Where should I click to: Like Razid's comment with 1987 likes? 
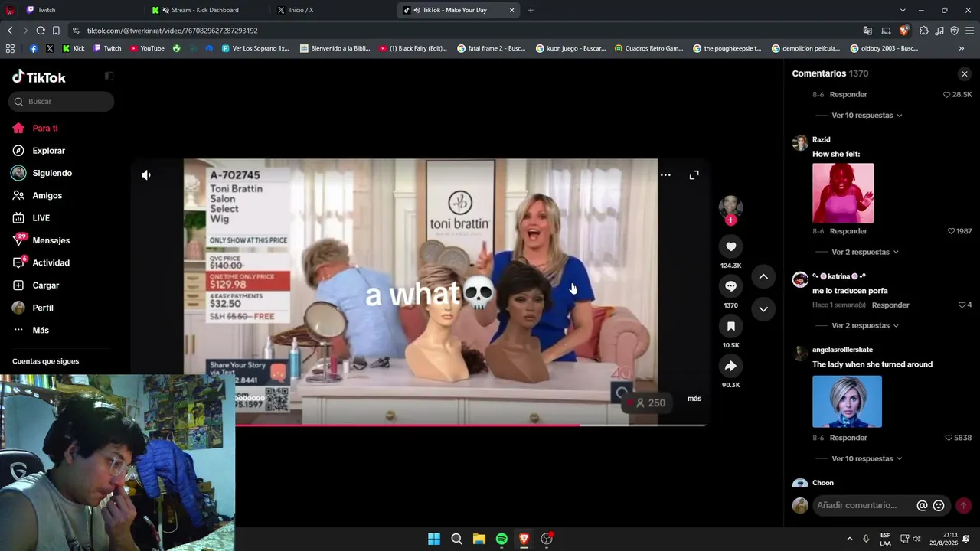pyautogui.click(x=952, y=231)
